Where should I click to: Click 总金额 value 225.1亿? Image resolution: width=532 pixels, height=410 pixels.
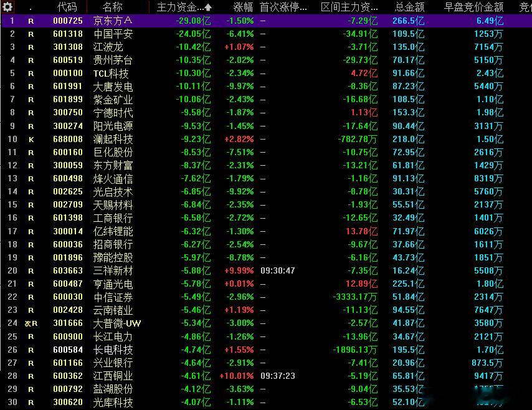[x=409, y=284]
